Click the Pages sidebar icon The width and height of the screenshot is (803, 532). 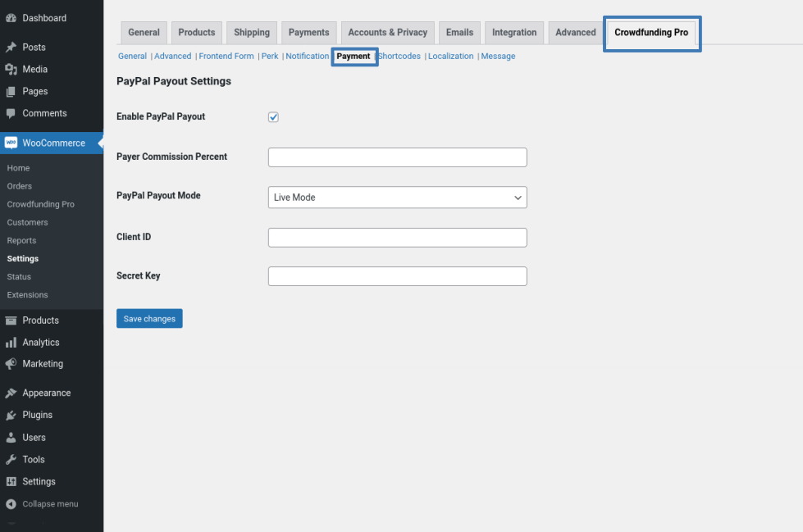pos(11,91)
